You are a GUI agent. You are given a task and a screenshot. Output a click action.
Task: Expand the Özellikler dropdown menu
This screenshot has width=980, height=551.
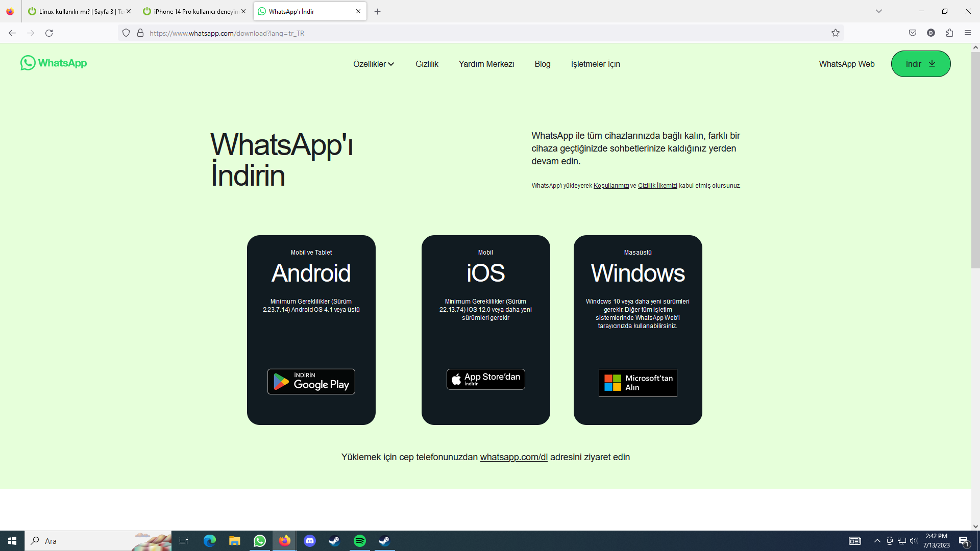(x=374, y=64)
